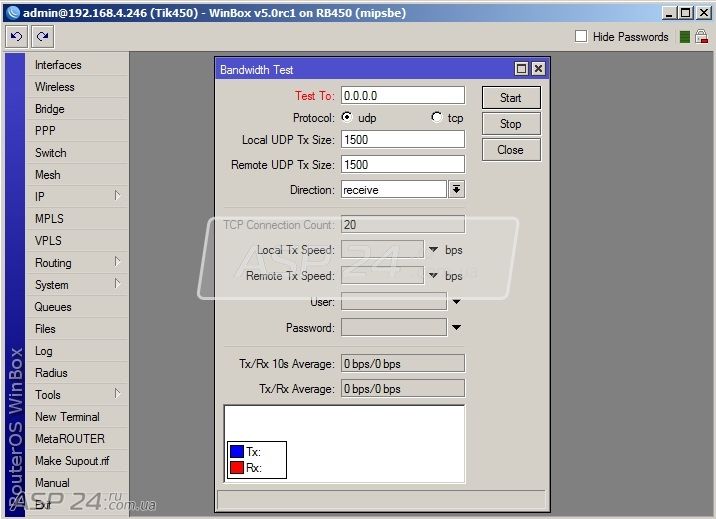Close the Bandwidth Test dialog with X

[x=538, y=69]
